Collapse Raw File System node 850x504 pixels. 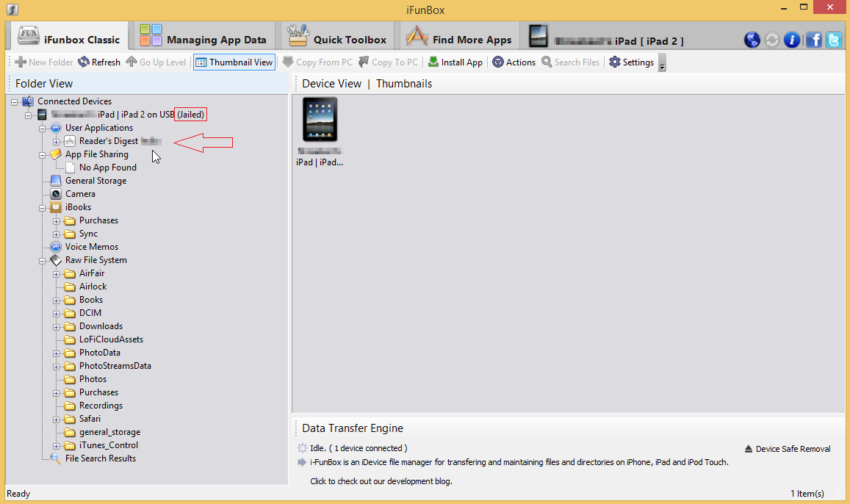coord(43,261)
